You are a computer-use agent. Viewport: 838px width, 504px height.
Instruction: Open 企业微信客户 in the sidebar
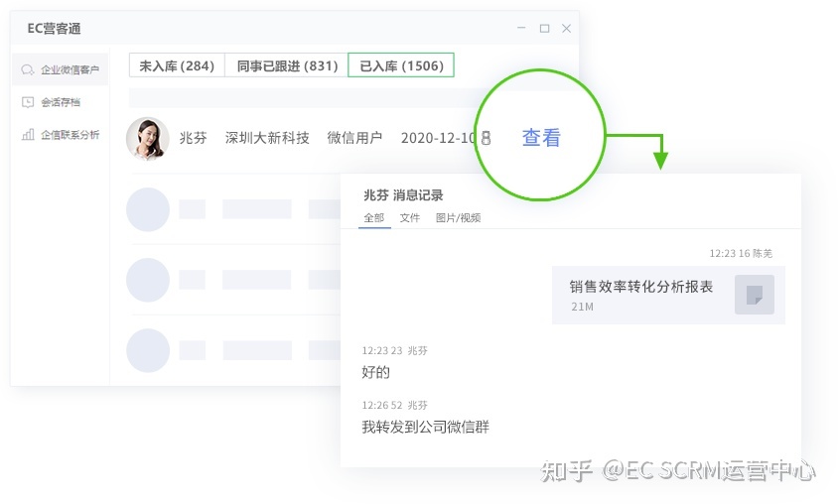coord(60,69)
